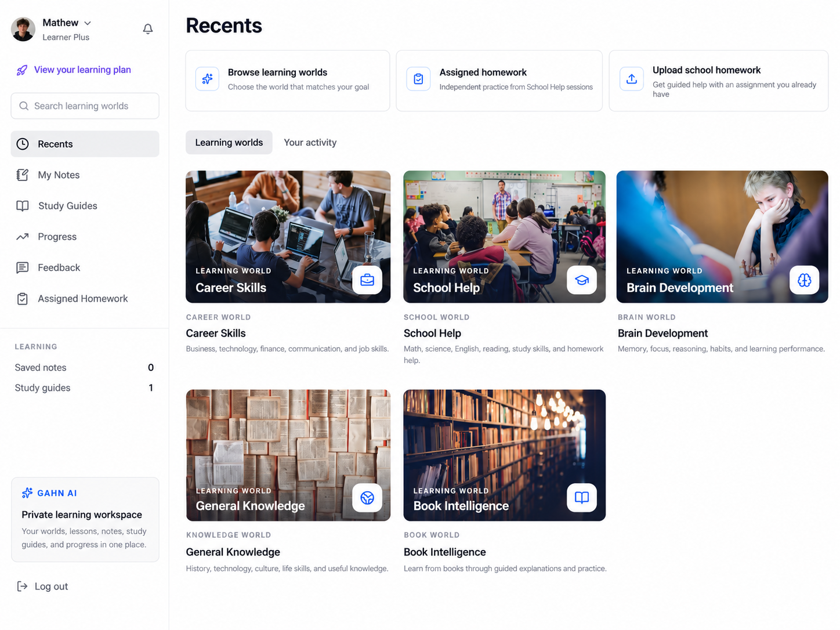Open the Upload school homework card
The image size is (840, 630).
pos(719,81)
